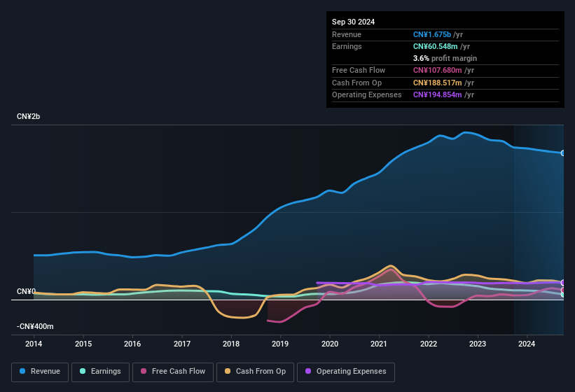Click the teal Earnings endpoint marker
The width and height of the screenshot is (575, 392).
click(563, 295)
